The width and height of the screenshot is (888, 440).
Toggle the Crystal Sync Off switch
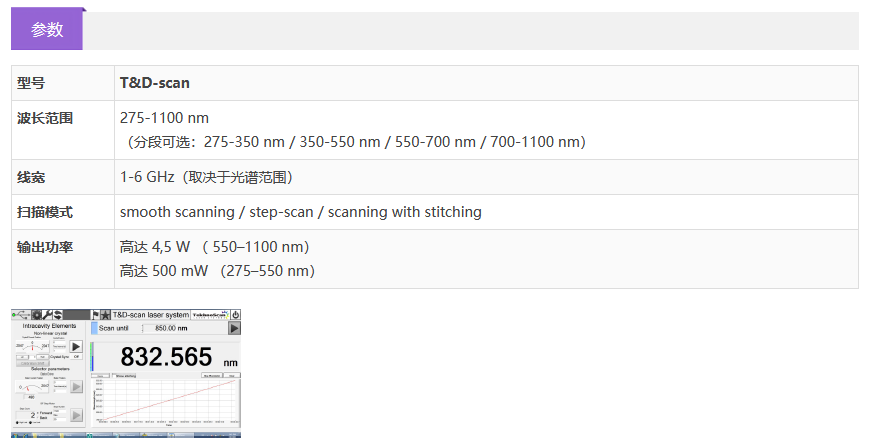click(75, 356)
